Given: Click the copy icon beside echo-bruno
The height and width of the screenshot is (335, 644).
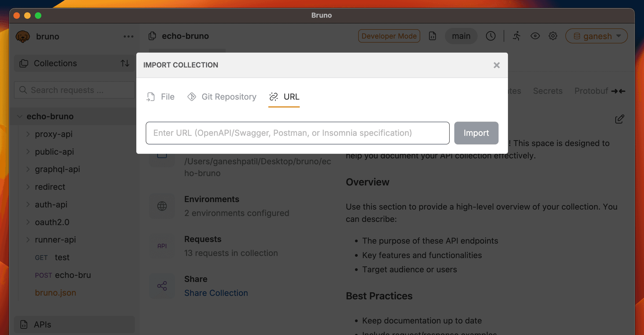Looking at the screenshot, I should pos(152,35).
